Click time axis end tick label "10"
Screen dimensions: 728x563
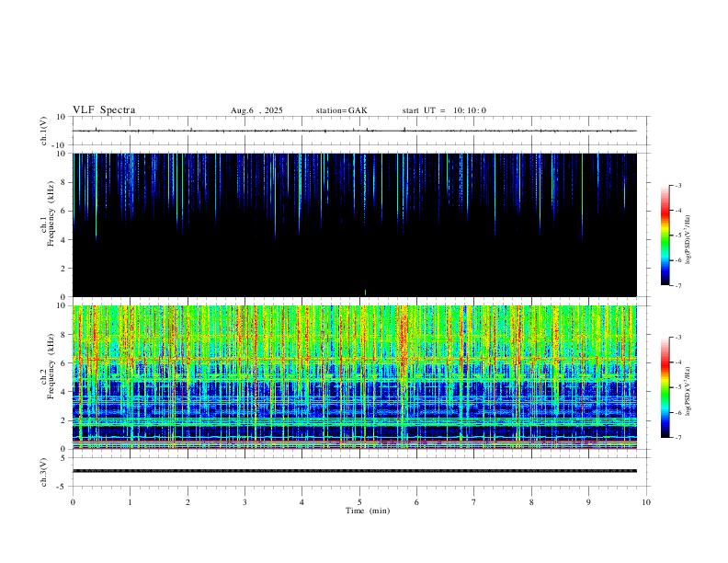click(x=646, y=502)
